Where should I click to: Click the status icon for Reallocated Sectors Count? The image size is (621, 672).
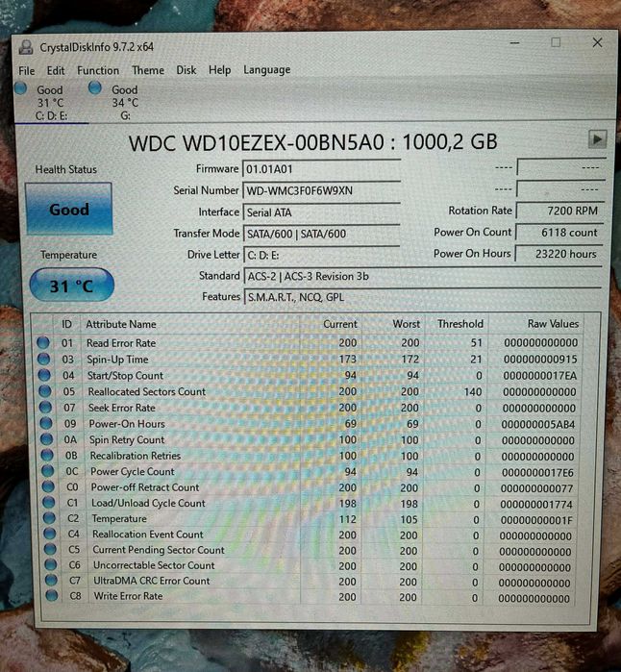(45, 391)
